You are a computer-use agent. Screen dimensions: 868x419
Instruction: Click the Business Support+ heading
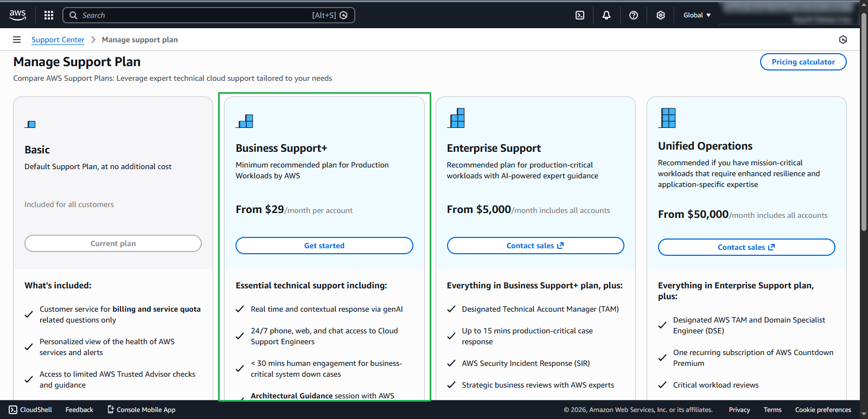[282, 148]
